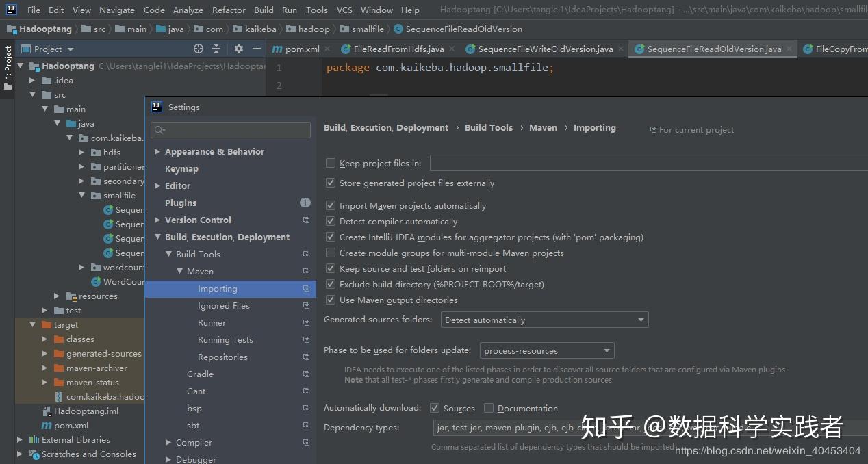Expand Appearance & Behavior settings section
The width and height of the screenshot is (868, 464).
[x=157, y=152]
